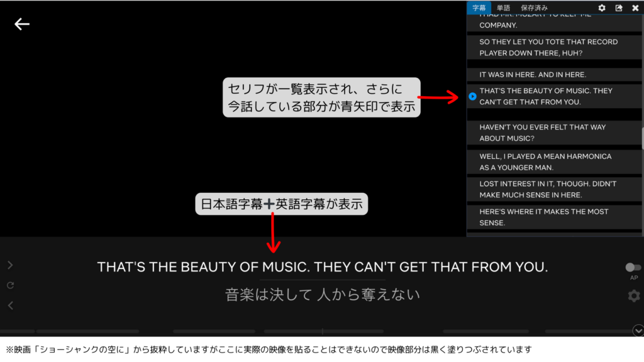
Task: Open the bottom-right gear settings
Action: (634, 295)
